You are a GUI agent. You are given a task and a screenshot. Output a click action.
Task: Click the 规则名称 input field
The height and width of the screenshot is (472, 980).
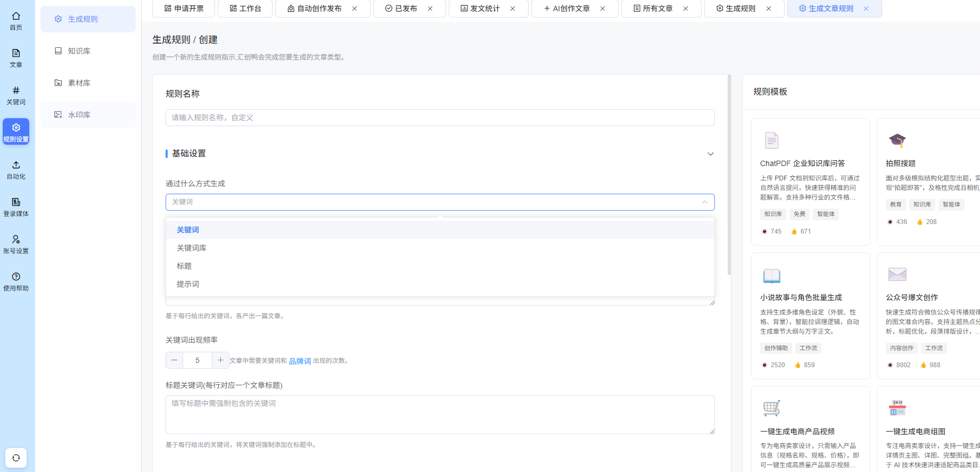pyautogui.click(x=440, y=118)
